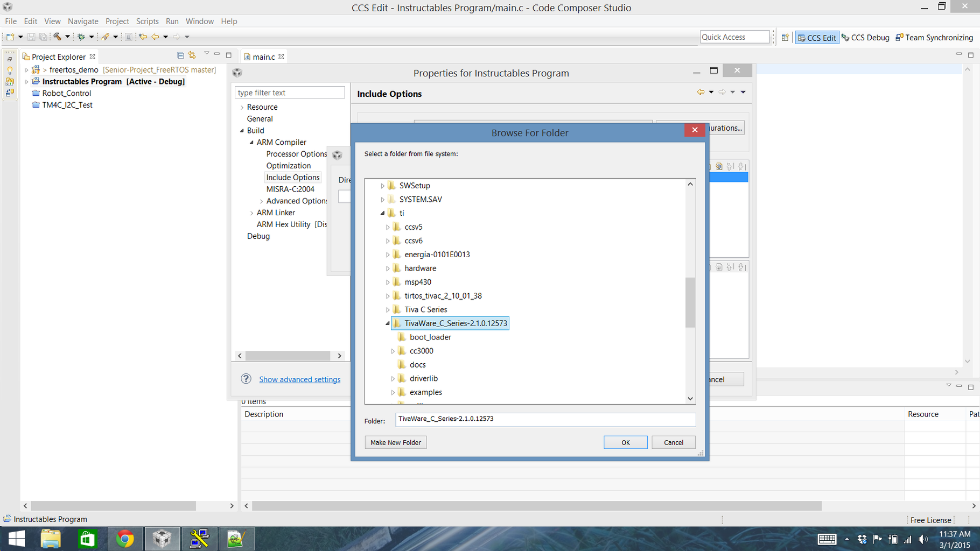Open the Show advanced settings link
This screenshot has width=980, height=551.
coord(299,379)
